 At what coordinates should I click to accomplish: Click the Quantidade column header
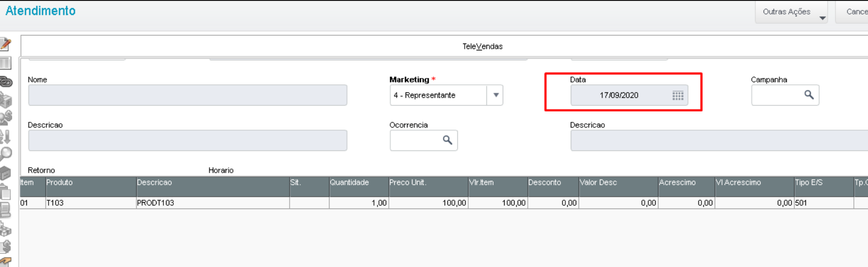tap(358, 186)
